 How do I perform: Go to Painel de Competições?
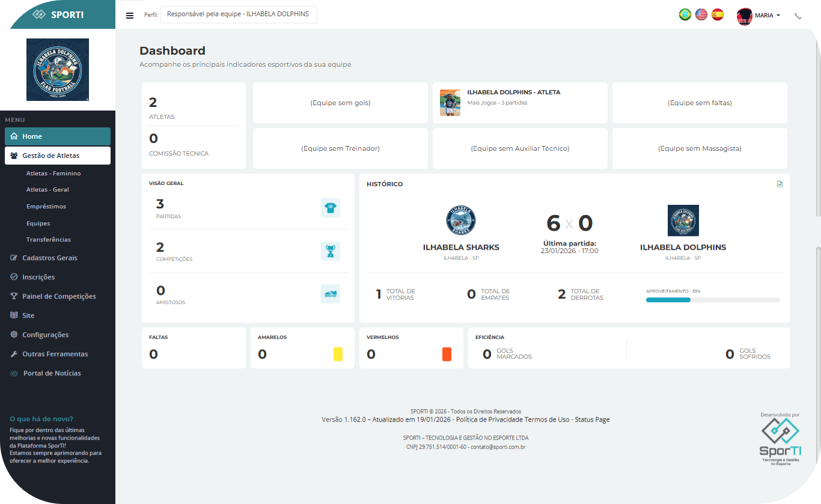(x=59, y=296)
